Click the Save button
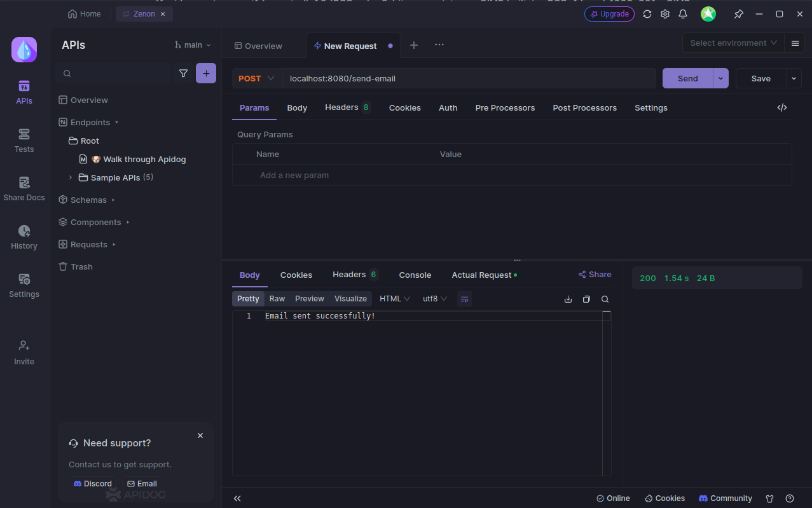The height and width of the screenshot is (508, 812). tap(761, 78)
